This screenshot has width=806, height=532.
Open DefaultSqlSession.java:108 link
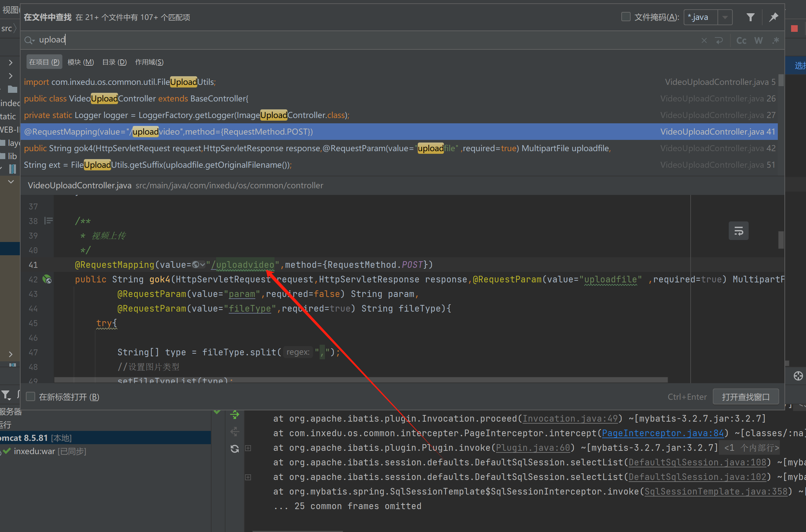697,462
